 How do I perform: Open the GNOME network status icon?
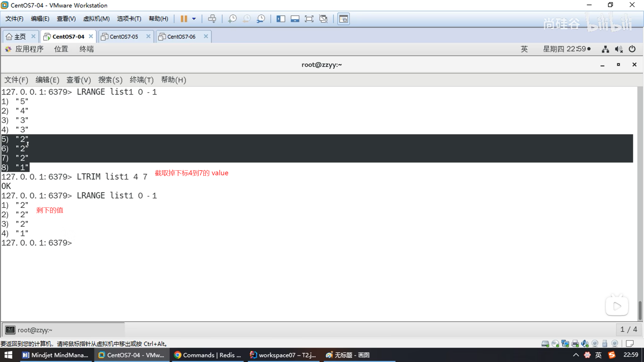(x=605, y=49)
